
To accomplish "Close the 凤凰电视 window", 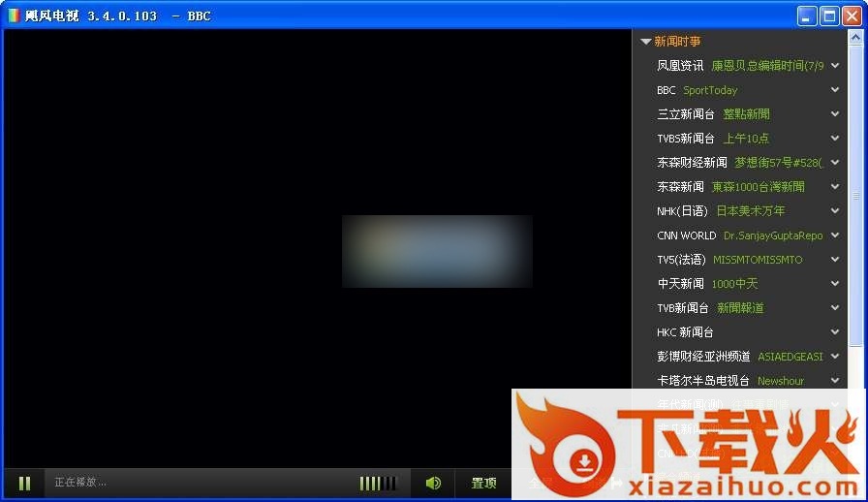I will point(852,16).
